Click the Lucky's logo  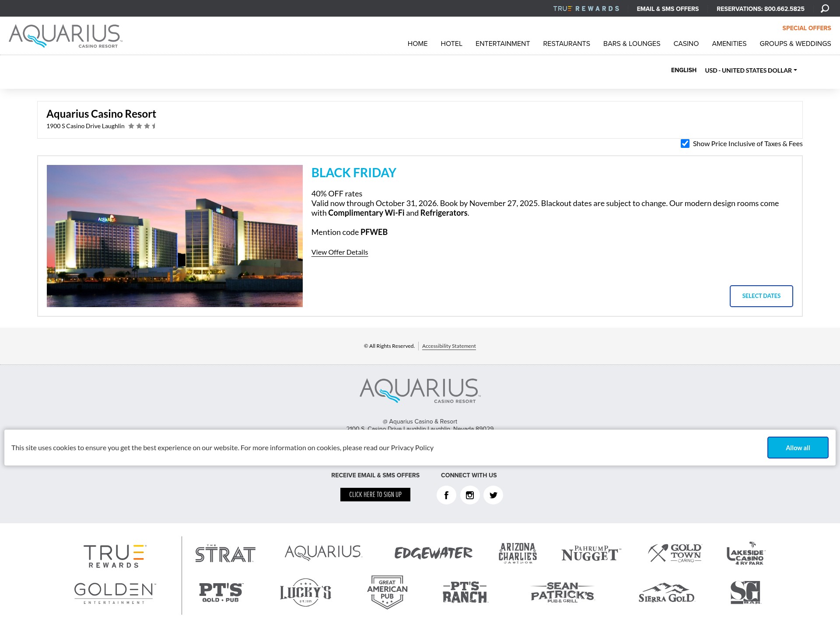[305, 592]
